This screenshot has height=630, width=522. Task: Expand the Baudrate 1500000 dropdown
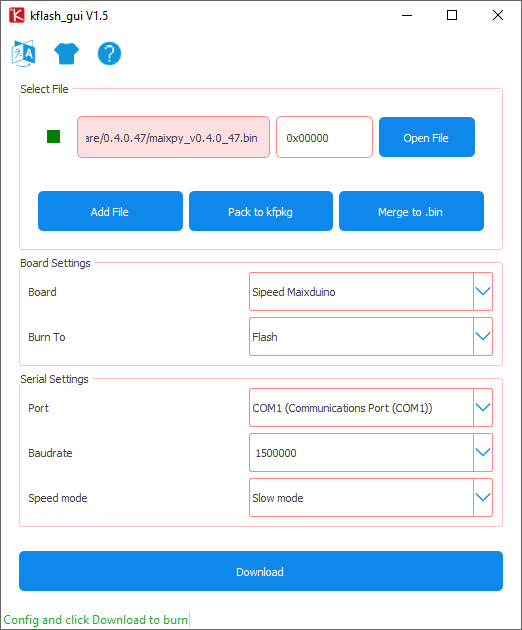371,452
